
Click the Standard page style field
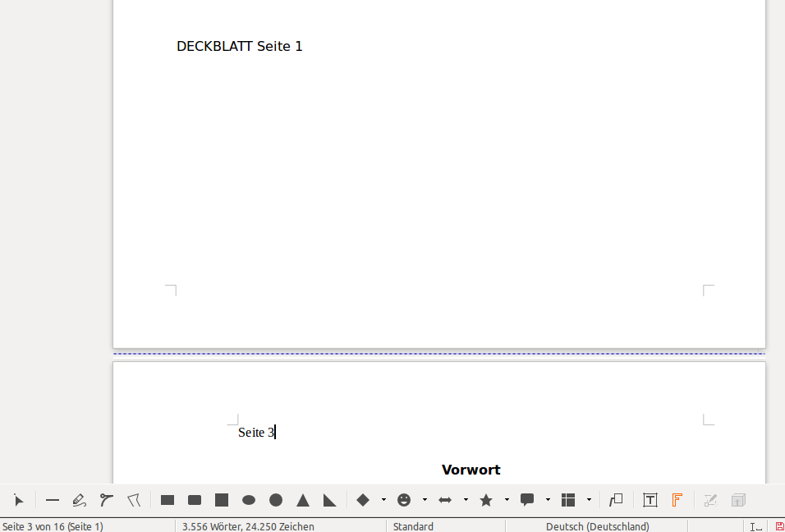413,526
